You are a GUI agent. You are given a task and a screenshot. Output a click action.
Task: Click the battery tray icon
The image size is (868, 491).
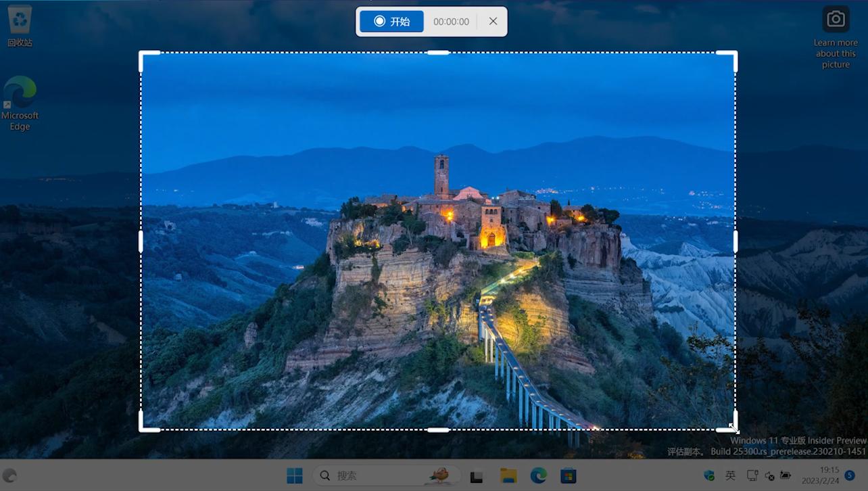[786, 475]
